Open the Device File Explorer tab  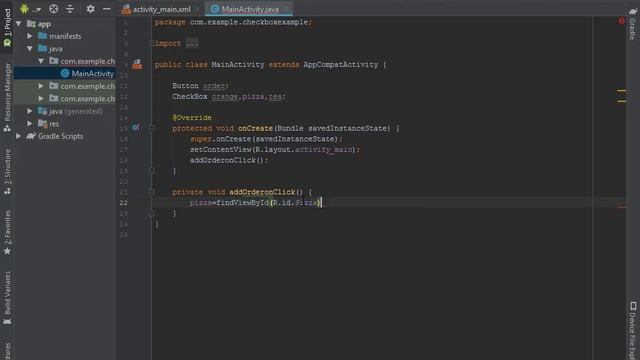pyautogui.click(x=633, y=331)
